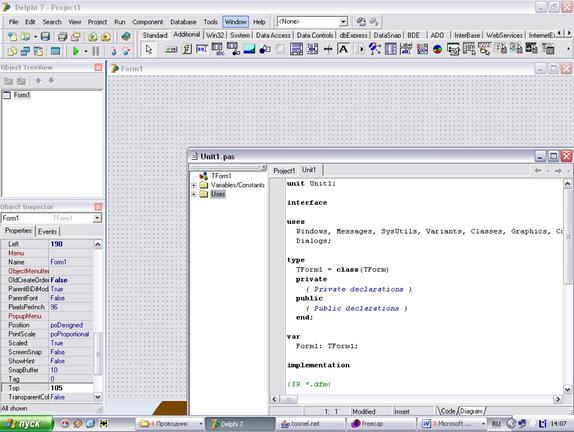Switch to freecap taskbar button
Image resolution: width=574 pixels, height=432 pixels.
[x=381, y=424]
